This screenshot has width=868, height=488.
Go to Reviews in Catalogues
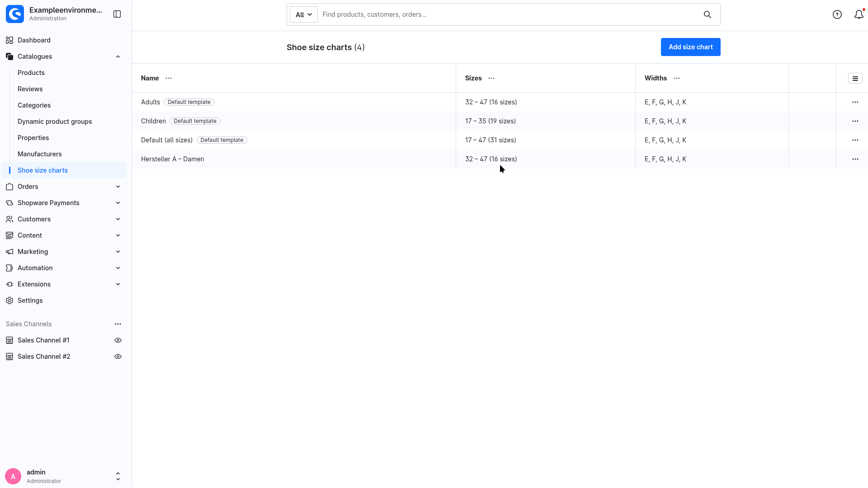[x=30, y=89]
